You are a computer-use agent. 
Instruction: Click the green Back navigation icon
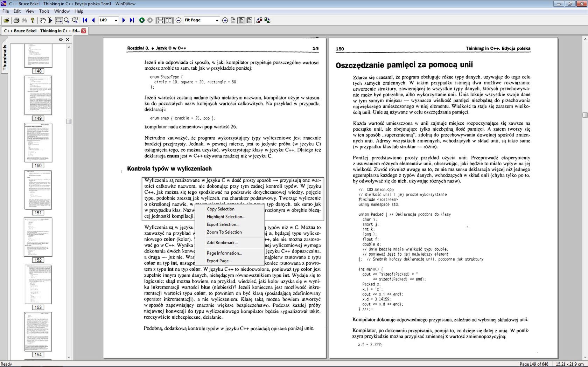(x=142, y=20)
